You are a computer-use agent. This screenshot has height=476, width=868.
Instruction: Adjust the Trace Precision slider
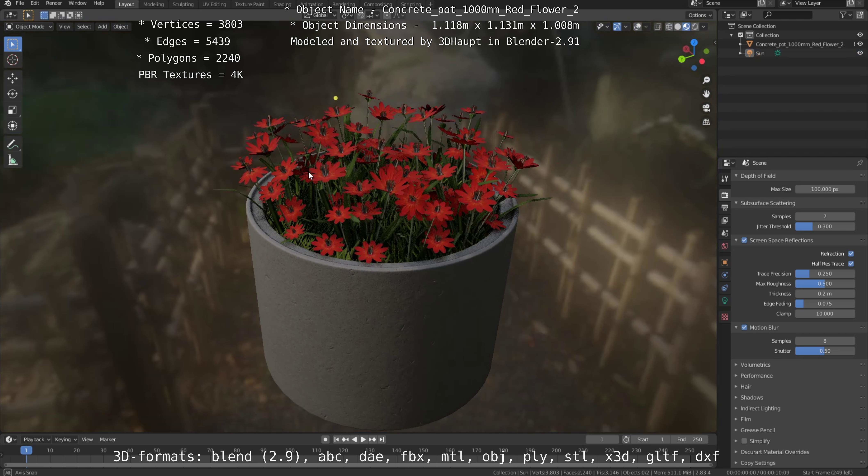coord(825,274)
